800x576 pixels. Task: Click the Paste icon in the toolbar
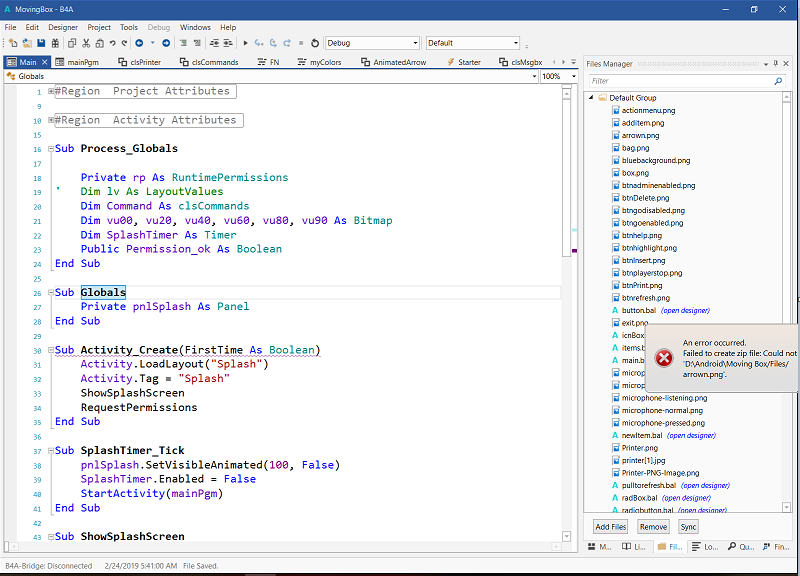coord(99,43)
